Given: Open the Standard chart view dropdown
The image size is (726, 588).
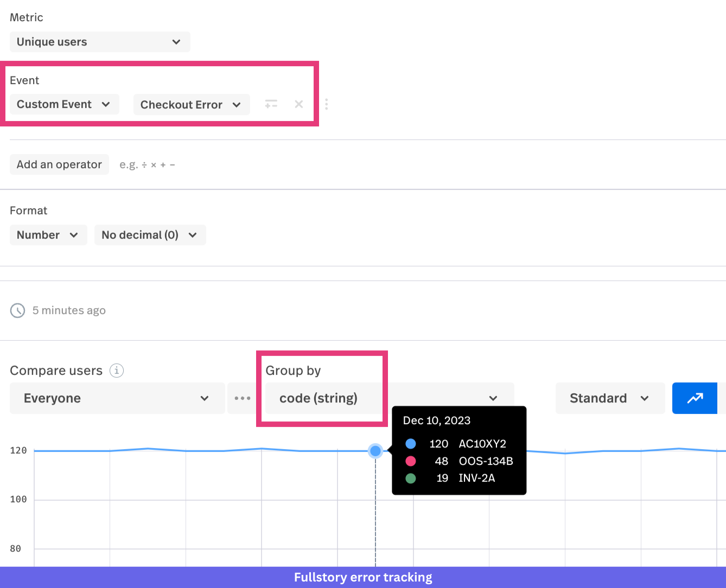Looking at the screenshot, I should click(610, 398).
